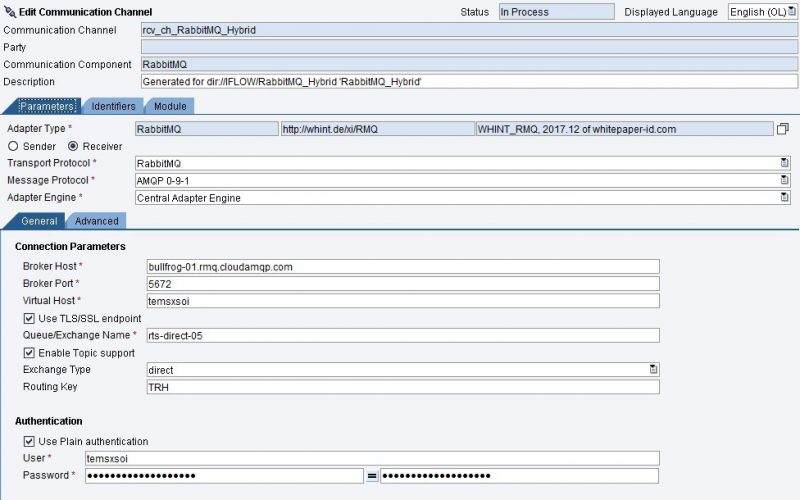Screen dimensions: 800x500
Task: Click the Communication Channel name field
Action: pos(469,30)
